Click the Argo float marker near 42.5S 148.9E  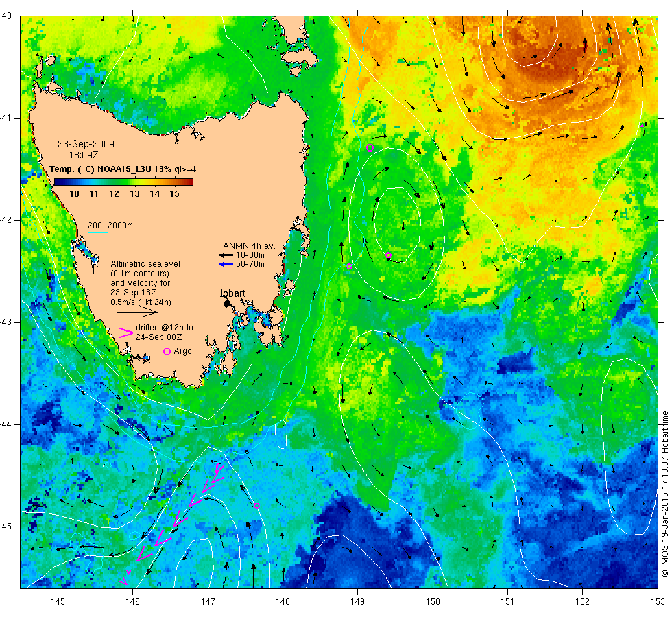[349, 267]
